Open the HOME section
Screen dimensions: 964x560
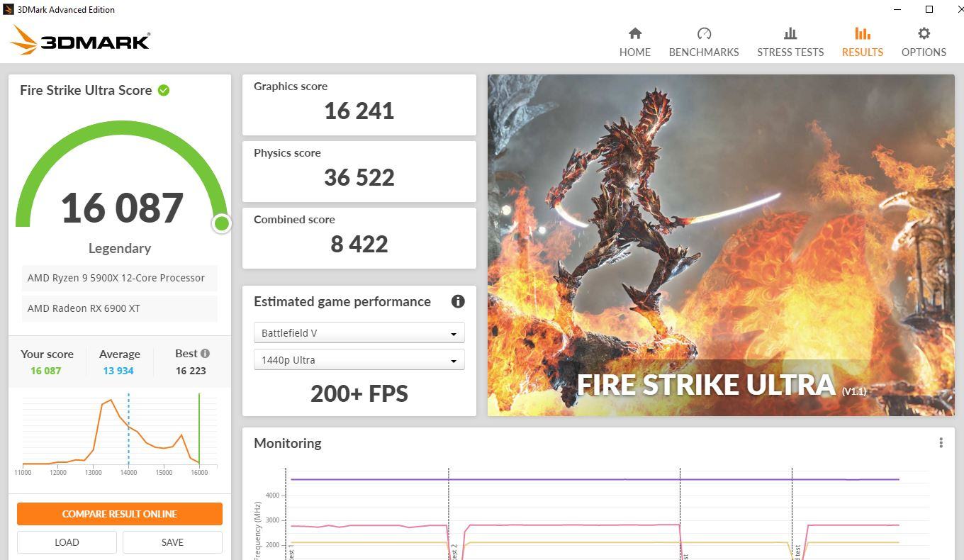pos(634,42)
